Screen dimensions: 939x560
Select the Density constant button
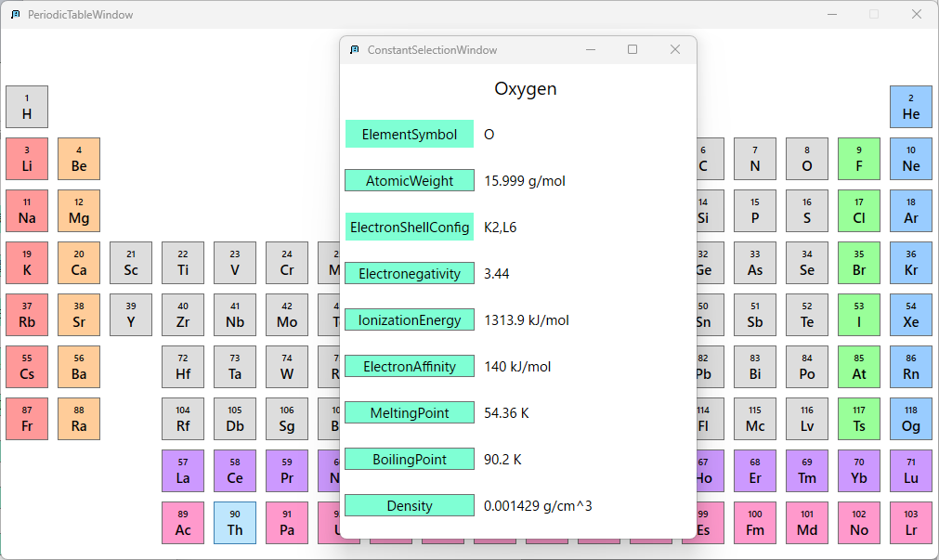410,505
